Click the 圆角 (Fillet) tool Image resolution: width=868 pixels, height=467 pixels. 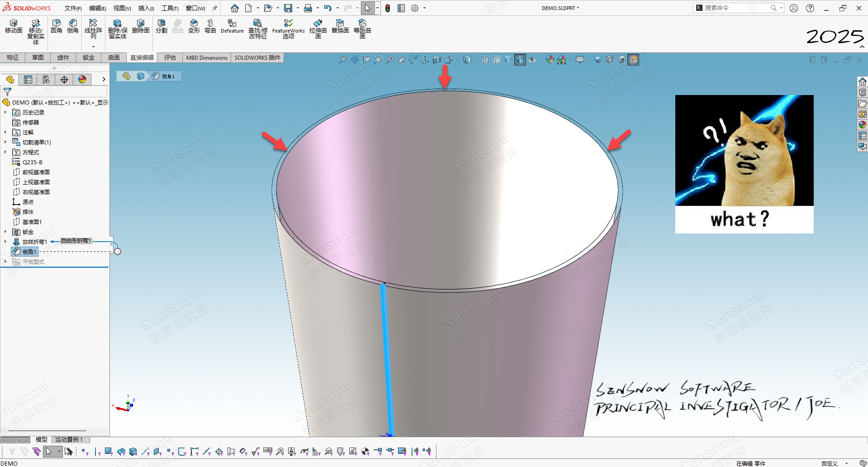tap(57, 26)
